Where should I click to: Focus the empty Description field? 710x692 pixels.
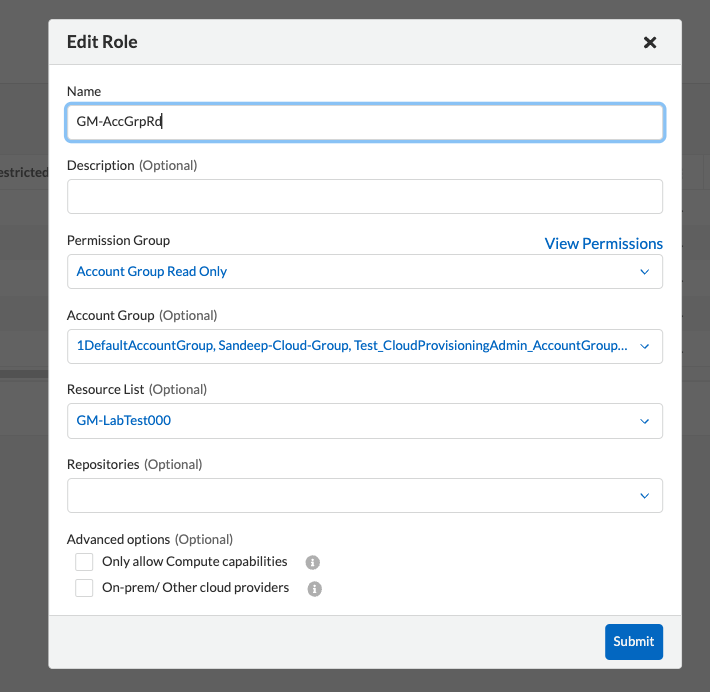click(364, 197)
